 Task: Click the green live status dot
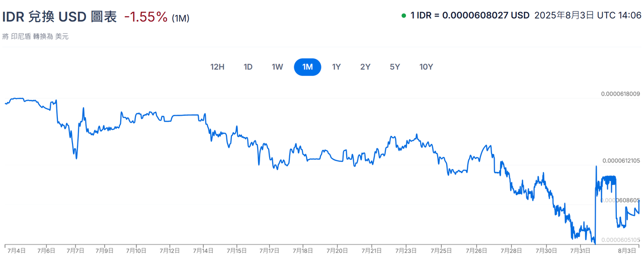click(404, 16)
